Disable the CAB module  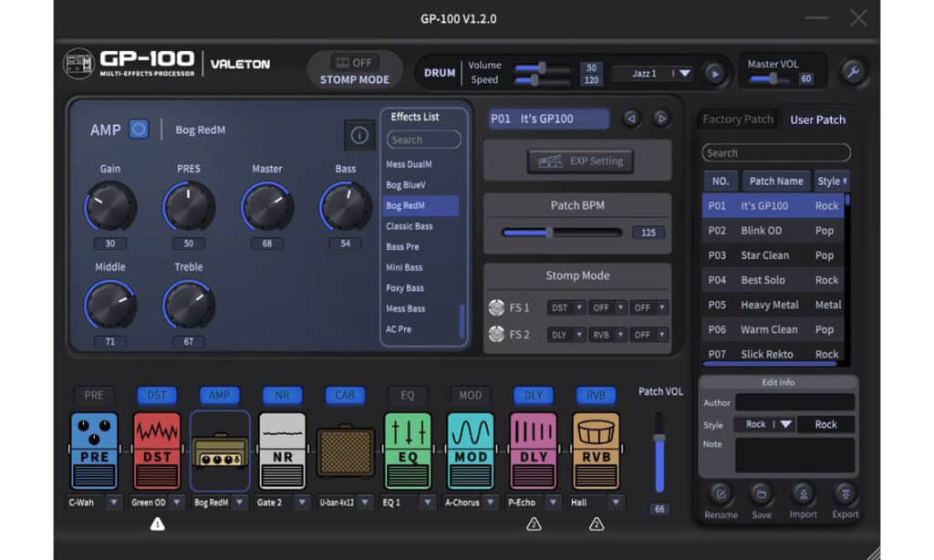(345, 395)
